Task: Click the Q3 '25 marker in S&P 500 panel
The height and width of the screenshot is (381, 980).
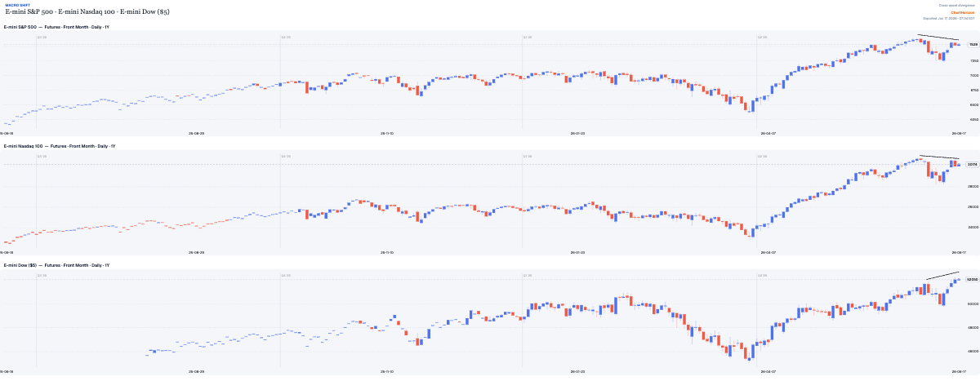Action: (x=42, y=37)
